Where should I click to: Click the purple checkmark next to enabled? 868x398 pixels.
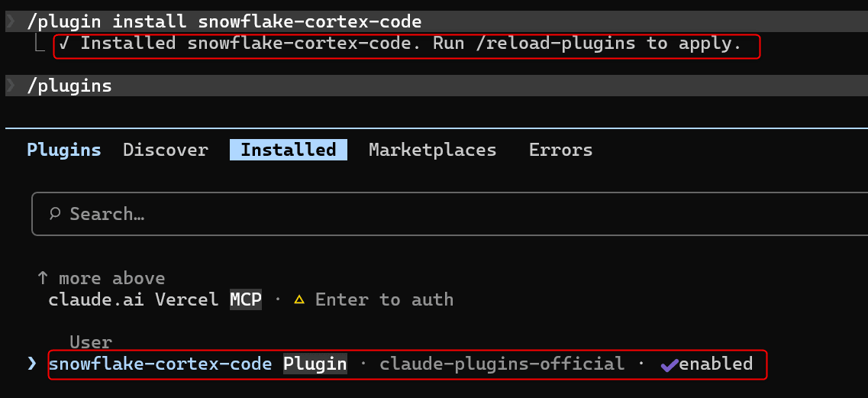(670, 364)
